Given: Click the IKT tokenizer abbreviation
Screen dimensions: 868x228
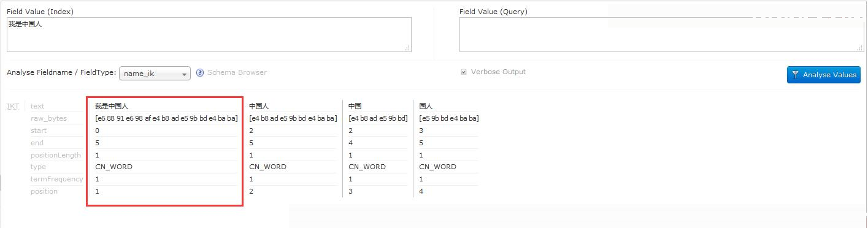Looking at the screenshot, I should click(13, 106).
